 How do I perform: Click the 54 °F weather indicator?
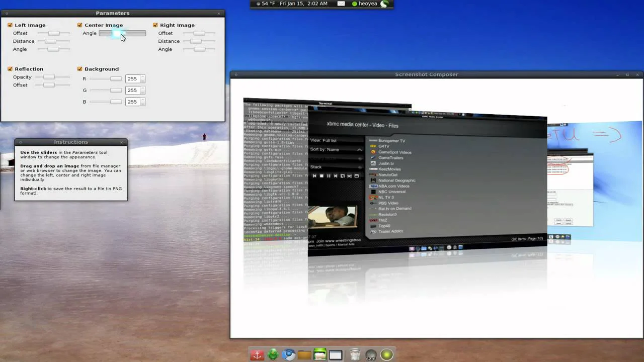tap(268, 4)
